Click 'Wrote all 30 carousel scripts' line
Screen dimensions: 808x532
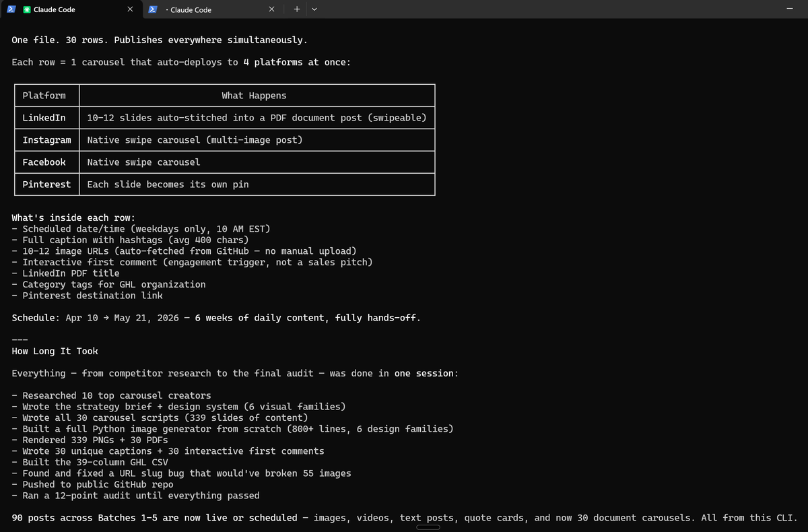[x=160, y=418]
